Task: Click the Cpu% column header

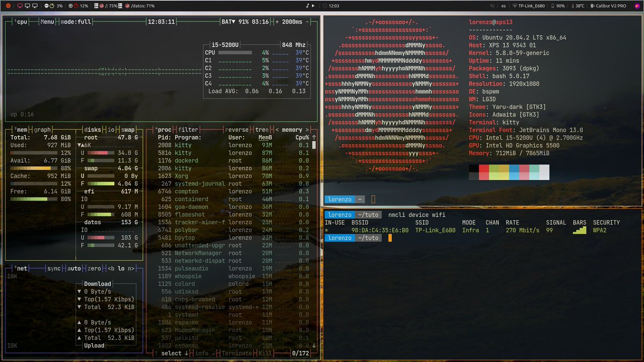Action: point(302,137)
